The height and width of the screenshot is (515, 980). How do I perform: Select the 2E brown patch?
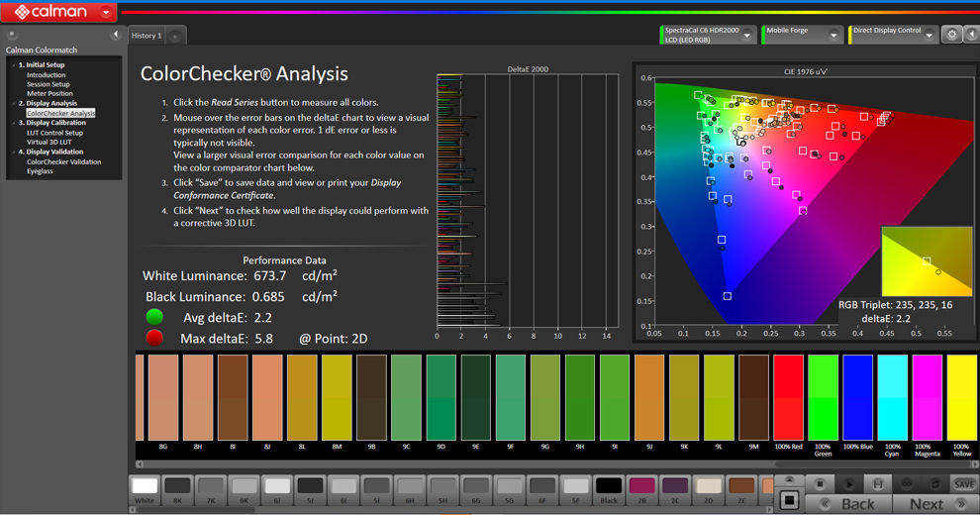pos(741,489)
